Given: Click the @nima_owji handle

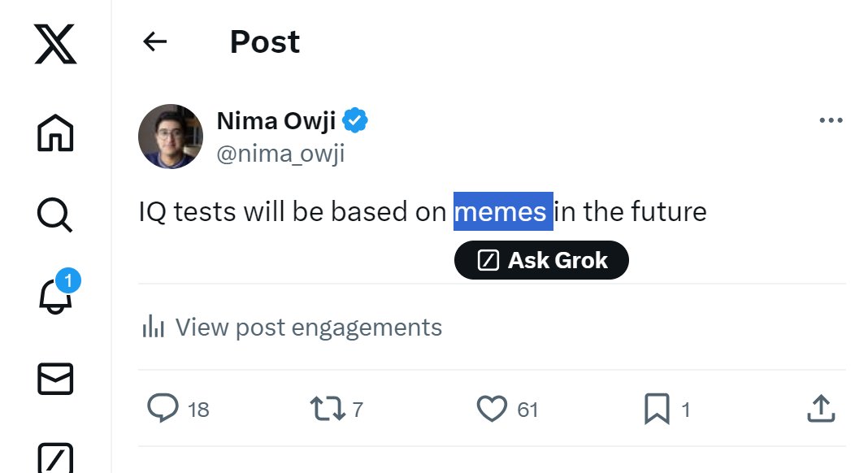Looking at the screenshot, I should coord(280,153).
